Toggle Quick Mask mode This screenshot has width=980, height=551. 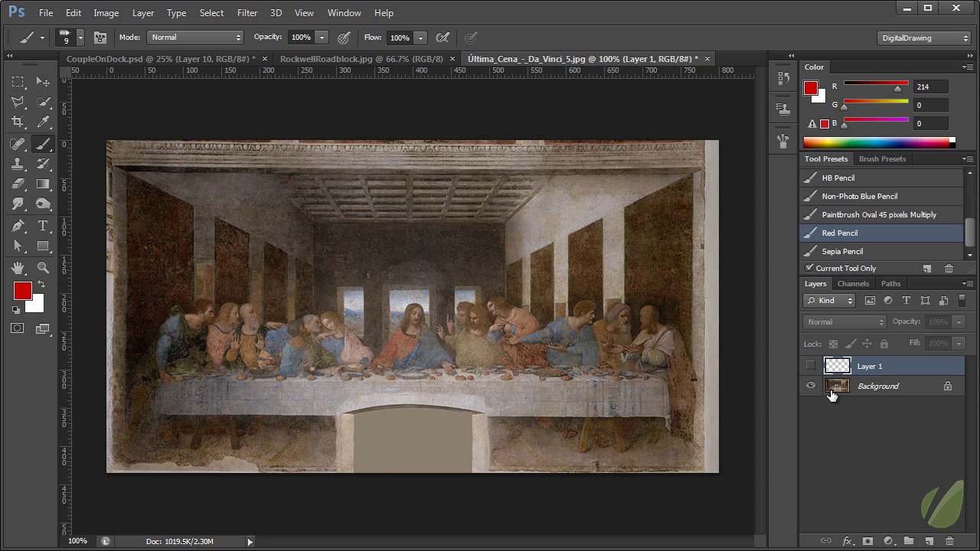point(18,328)
